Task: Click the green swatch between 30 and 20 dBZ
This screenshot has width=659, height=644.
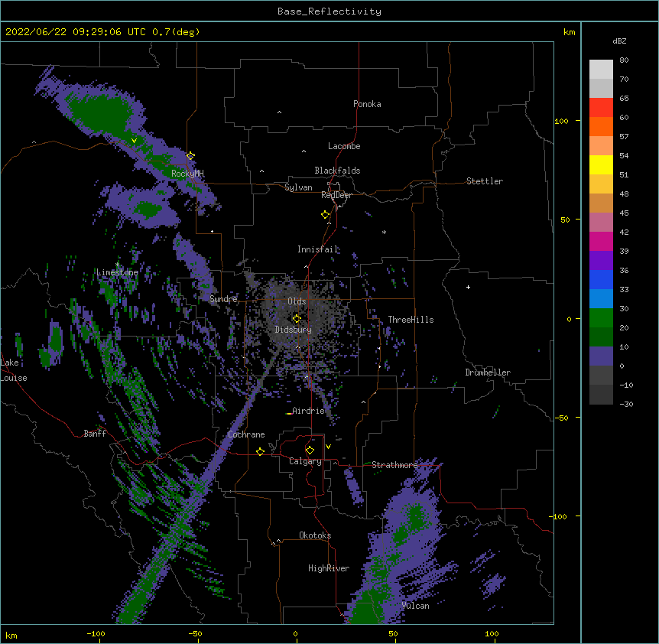Action: [601, 318]
